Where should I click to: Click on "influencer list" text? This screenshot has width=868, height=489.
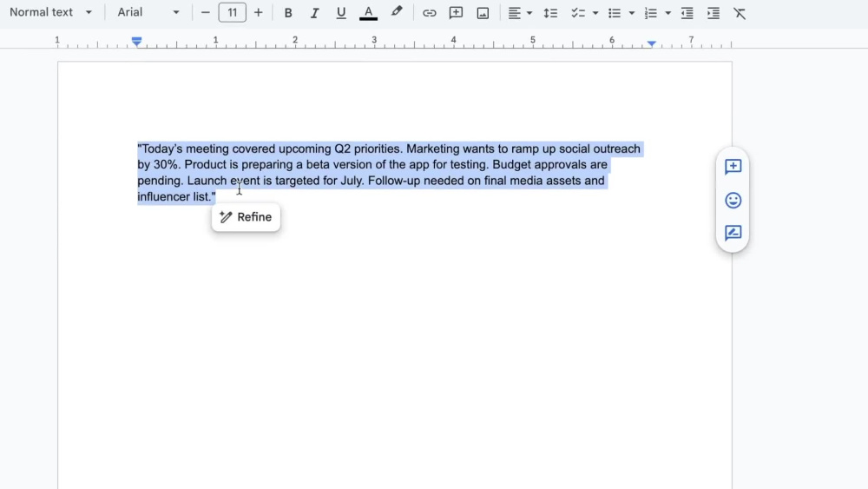174,196
